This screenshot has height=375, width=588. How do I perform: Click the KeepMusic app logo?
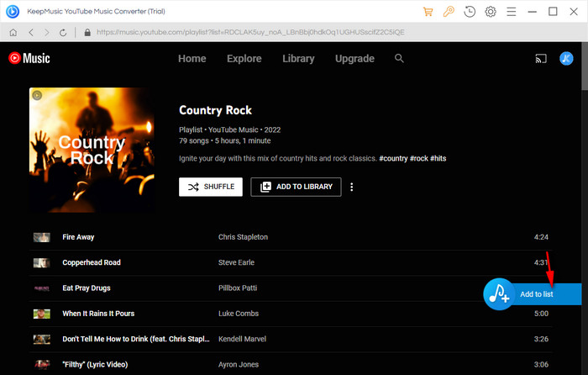click(13, 11)
